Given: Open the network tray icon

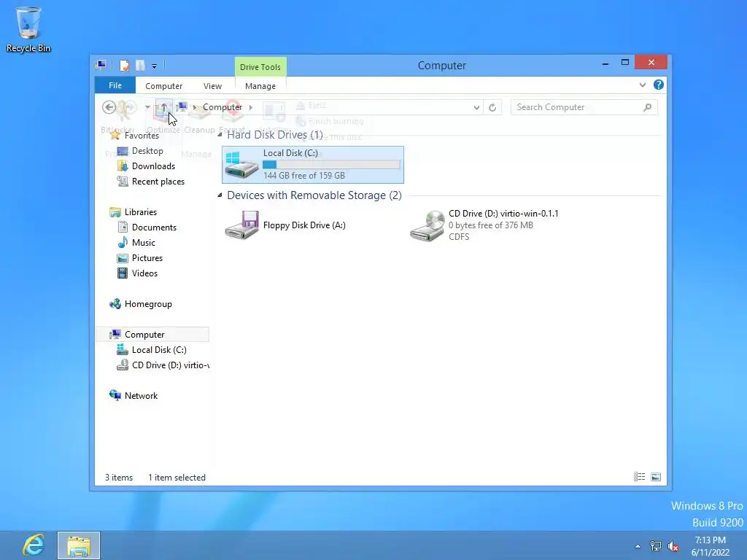Looking at the screenshot, I should click(656, 546).
